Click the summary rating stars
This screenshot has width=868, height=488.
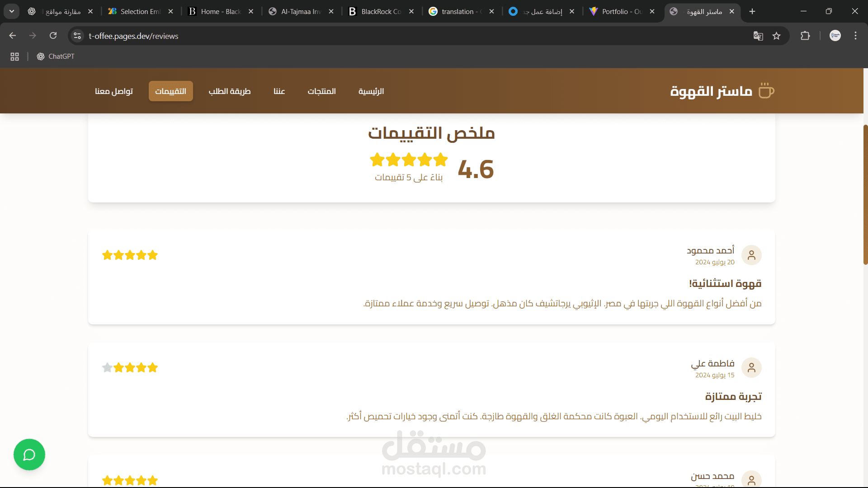(x=409, y=160)
